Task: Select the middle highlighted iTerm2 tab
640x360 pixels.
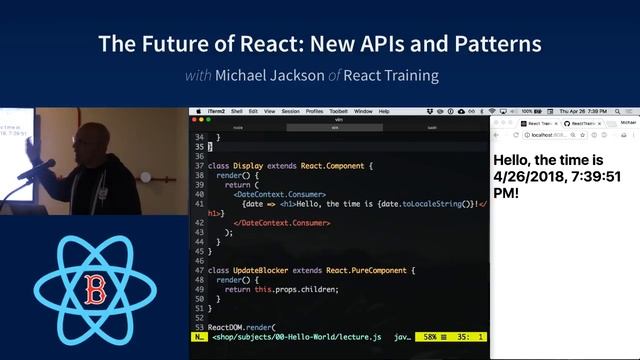Action: pyautogui.click(x=335, y=128)
